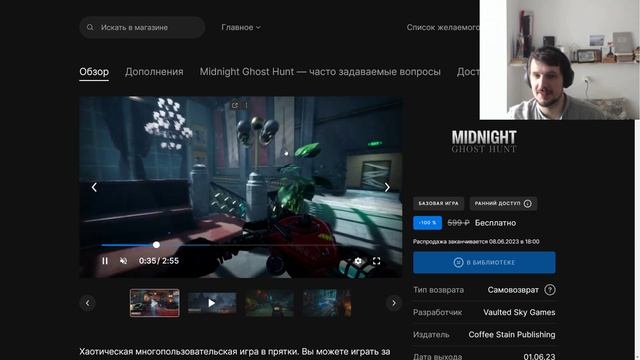Expand the Главное dropdown menu
This screenshot has height=360, width=640.
tap(241, 27)
